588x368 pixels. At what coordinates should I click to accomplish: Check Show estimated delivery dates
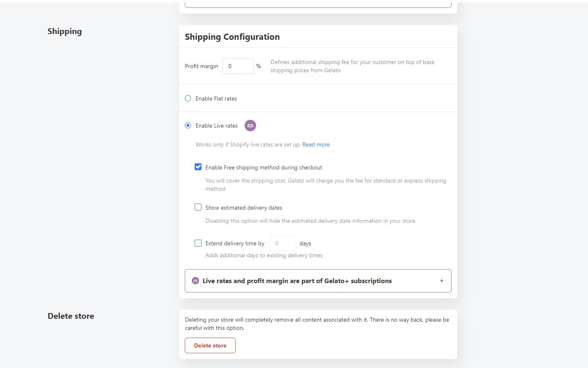[198, 207]
